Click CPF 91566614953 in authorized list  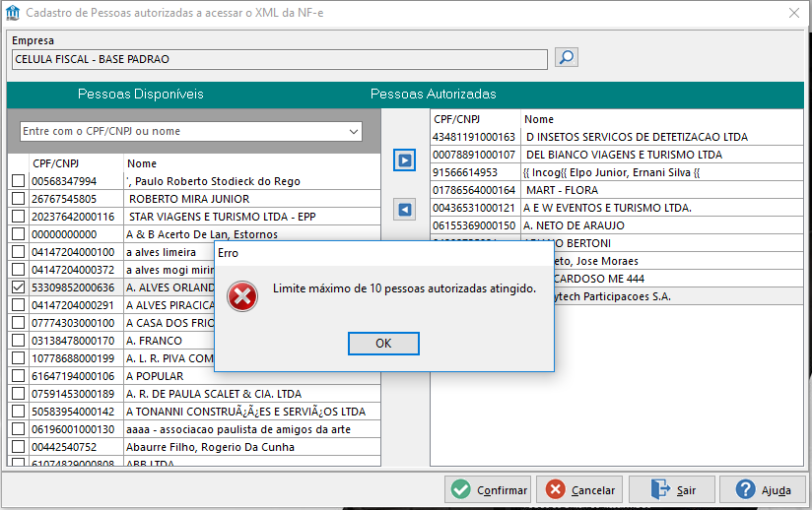(x=465, y=172)
